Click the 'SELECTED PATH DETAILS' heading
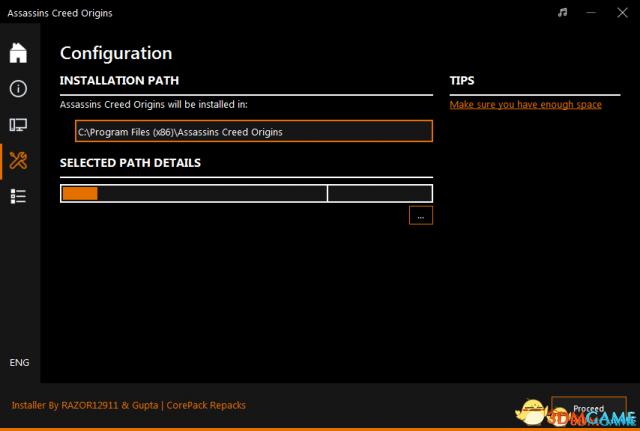The image size is (640, 431). (x=130, y=163)
